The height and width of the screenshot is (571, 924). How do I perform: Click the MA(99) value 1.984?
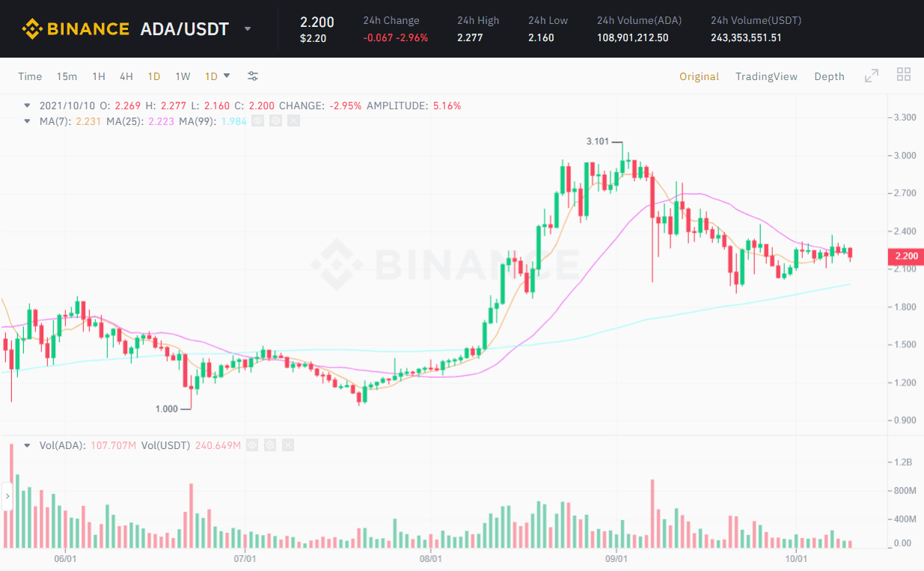click(233, 120)
